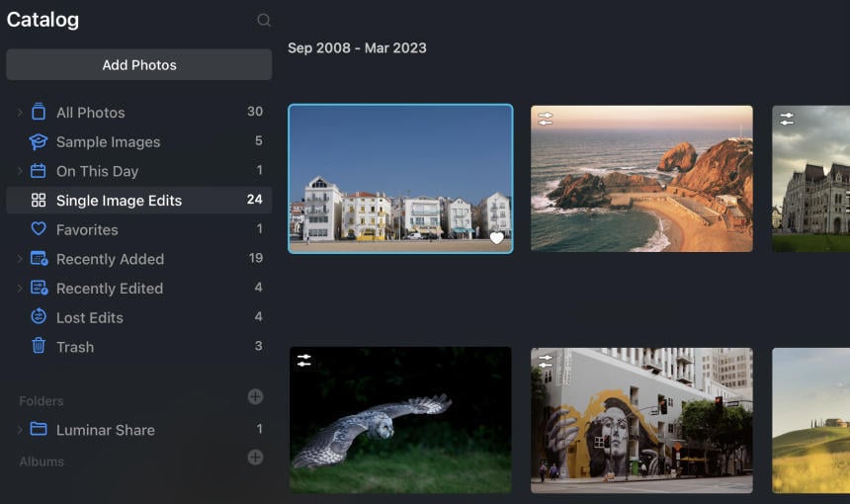Select Single Image Edits in sidebar
The height and width of the screenshot is (504, 850).
(x=119, y=201)
